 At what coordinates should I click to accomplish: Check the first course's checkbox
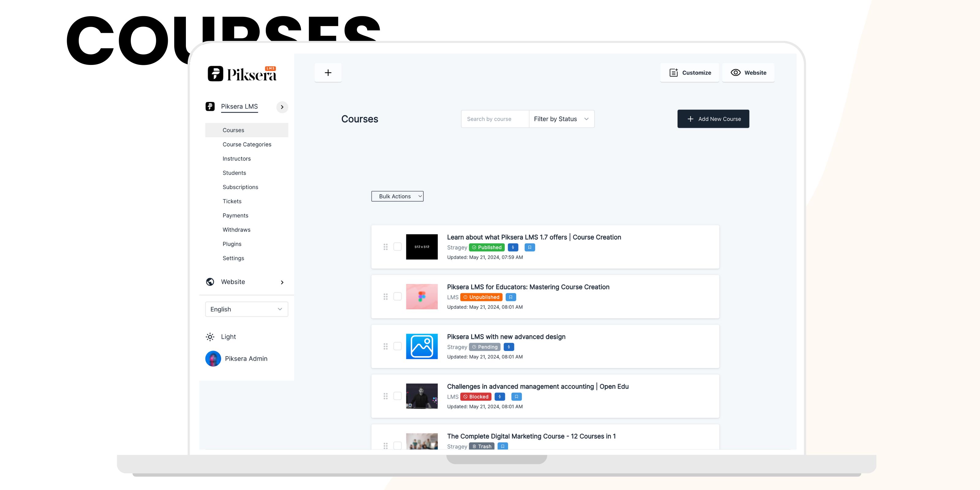click(397, 247)
